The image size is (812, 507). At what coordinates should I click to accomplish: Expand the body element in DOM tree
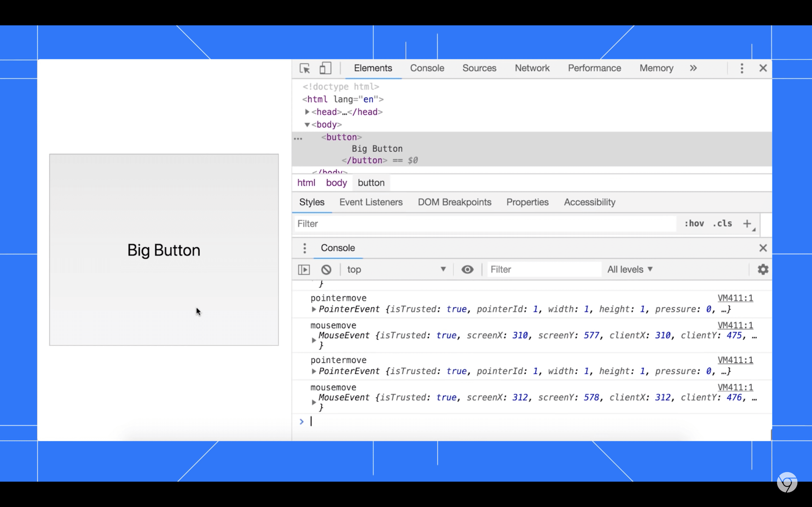point(306,124)
